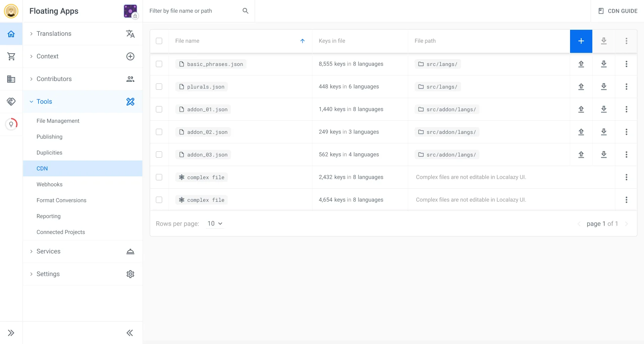Screen dimensions: 644x344
Task: Collapse the Tools section
Action: point(44,102)
